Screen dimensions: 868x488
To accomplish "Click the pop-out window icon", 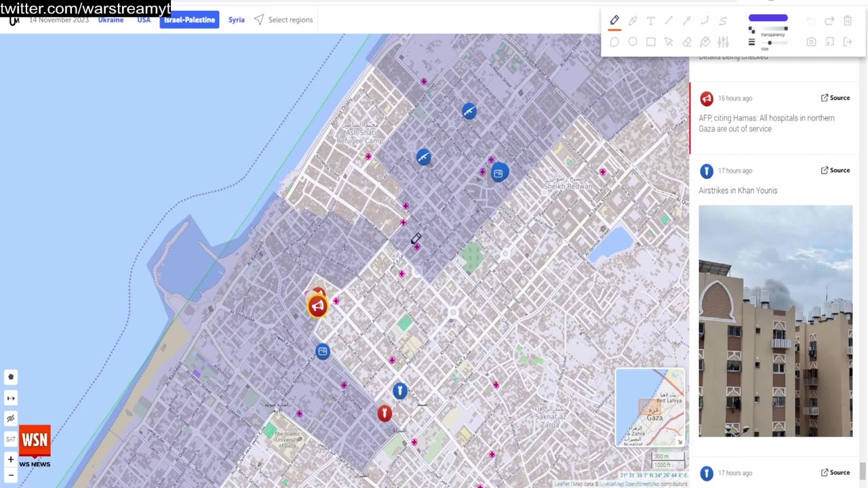I will coord(829,42).
